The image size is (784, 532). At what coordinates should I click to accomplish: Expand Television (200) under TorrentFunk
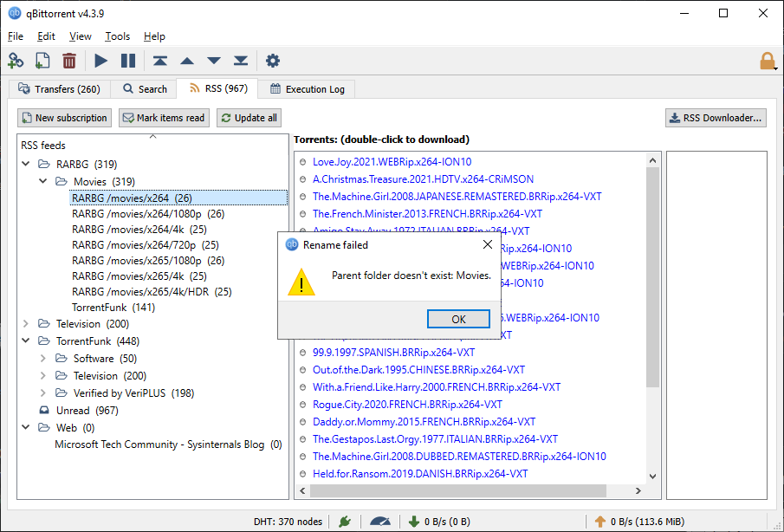click(x=43, y=375)
